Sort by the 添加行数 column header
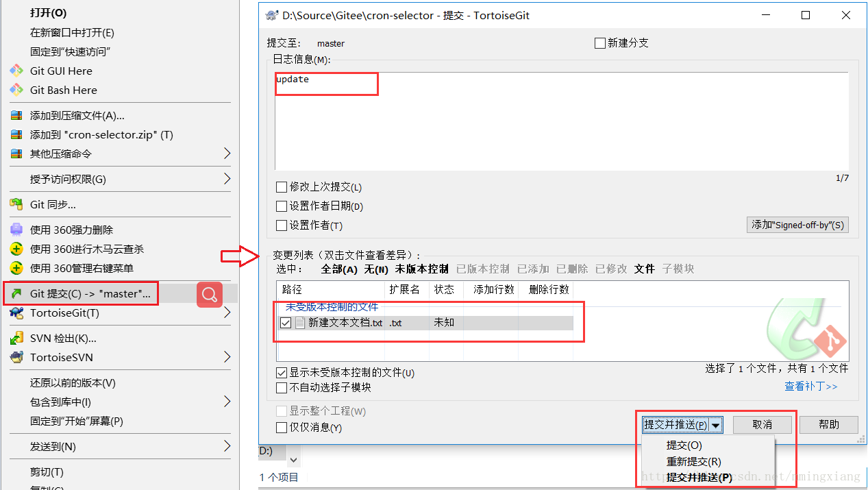This screenshot has width=868, height=490. click(491, 290)
